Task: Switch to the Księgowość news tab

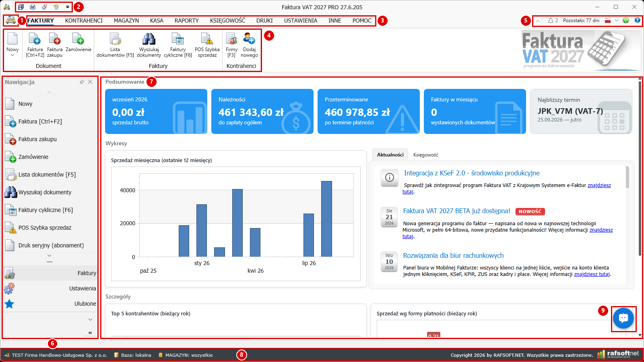Action: [x=426, y=155]
